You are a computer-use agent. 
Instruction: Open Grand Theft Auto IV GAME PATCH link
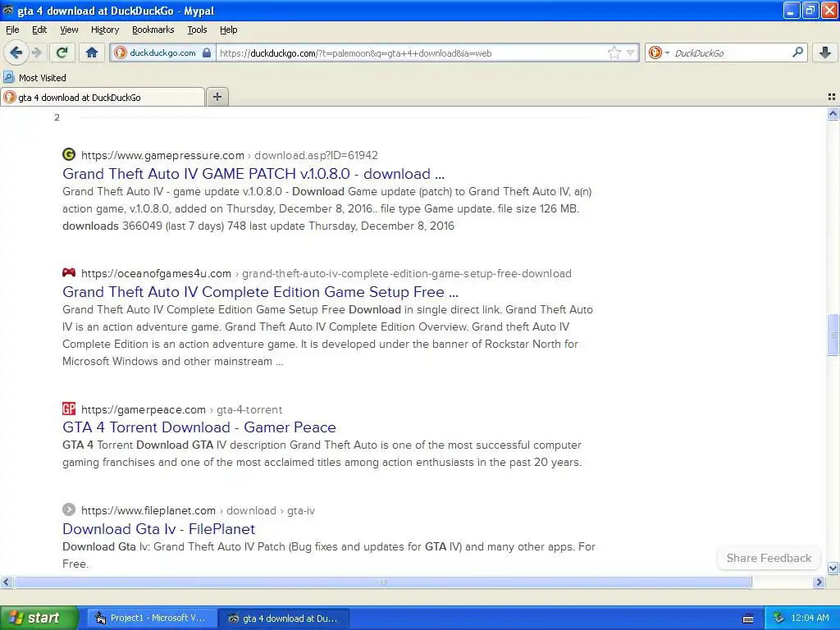coord(253,174)
